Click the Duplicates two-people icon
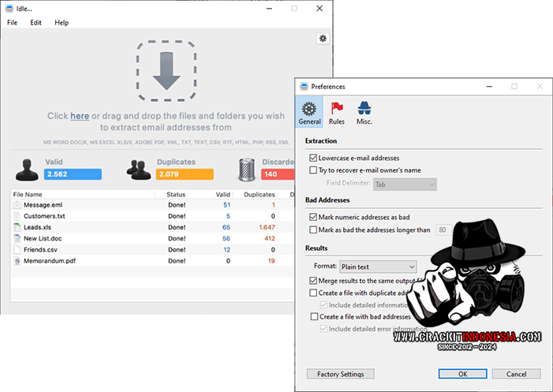This screenshot has height=392, width=553. point(140,169)
